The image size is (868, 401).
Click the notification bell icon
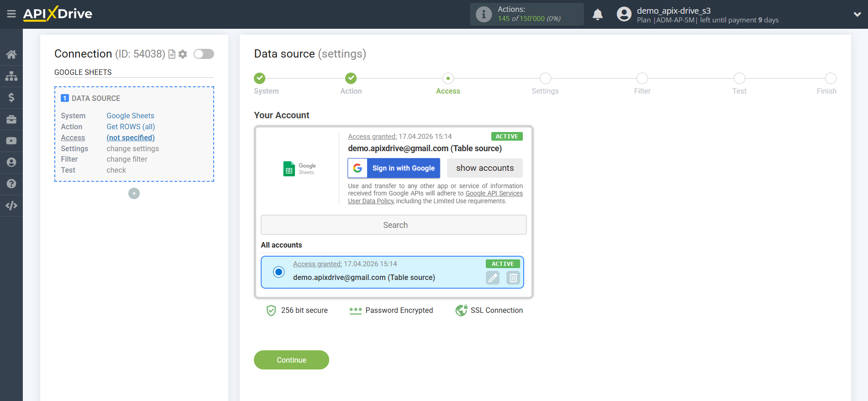click(597, 15)
